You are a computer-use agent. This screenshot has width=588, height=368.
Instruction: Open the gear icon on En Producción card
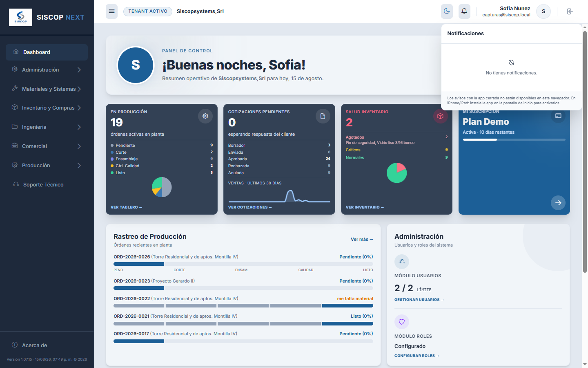(205, 116)
